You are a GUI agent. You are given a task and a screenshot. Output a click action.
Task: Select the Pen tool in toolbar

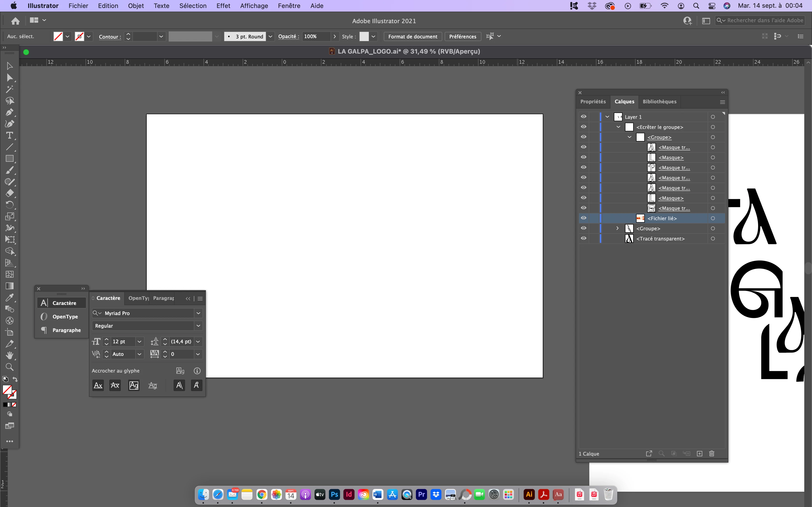[x=9, y=112]
